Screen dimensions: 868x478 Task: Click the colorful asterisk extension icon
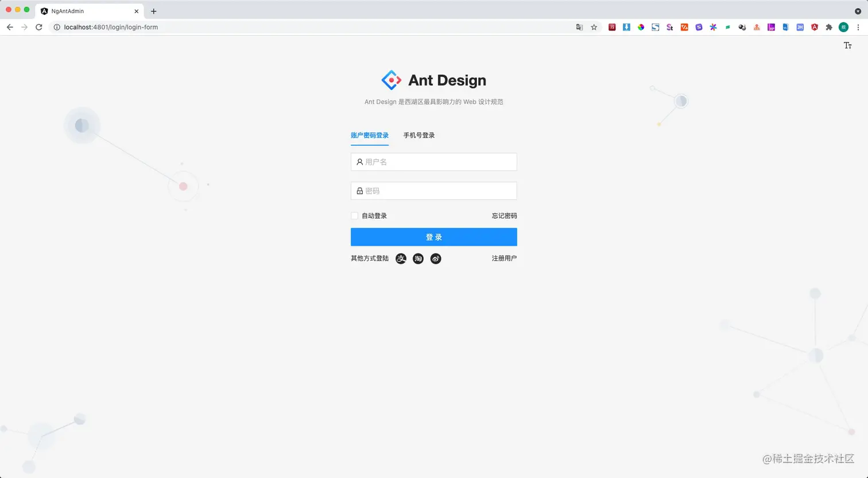pos(713,27)
